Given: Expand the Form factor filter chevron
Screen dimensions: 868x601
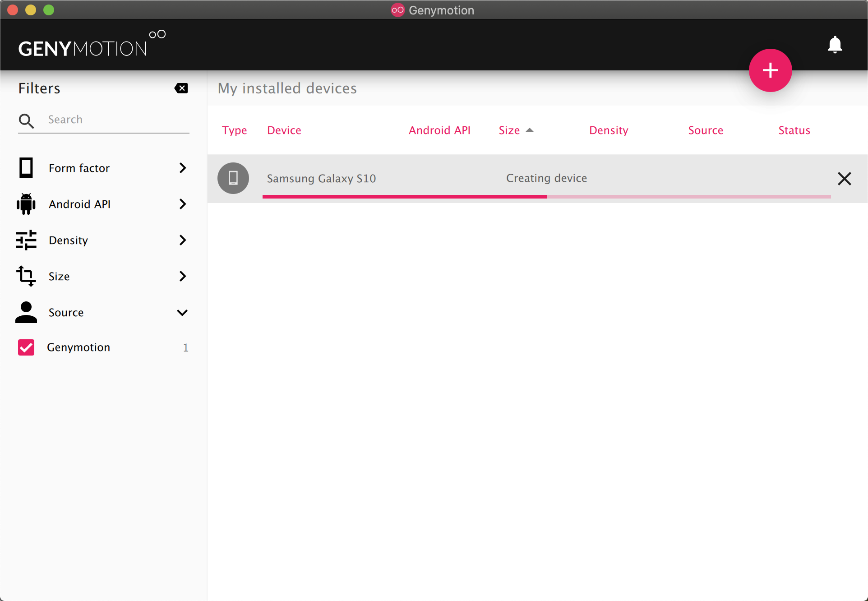Looking at the screenshot, I should (x=183, y=168).
